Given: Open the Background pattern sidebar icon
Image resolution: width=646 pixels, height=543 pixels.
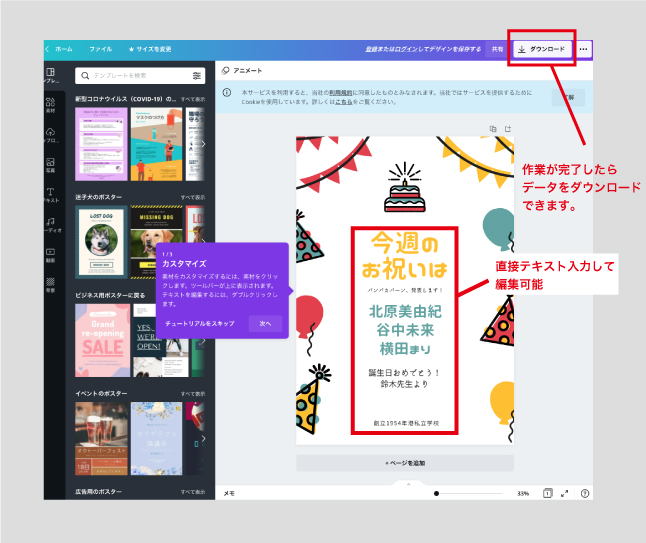Looking at the screenshot, I should coord(50,282).
